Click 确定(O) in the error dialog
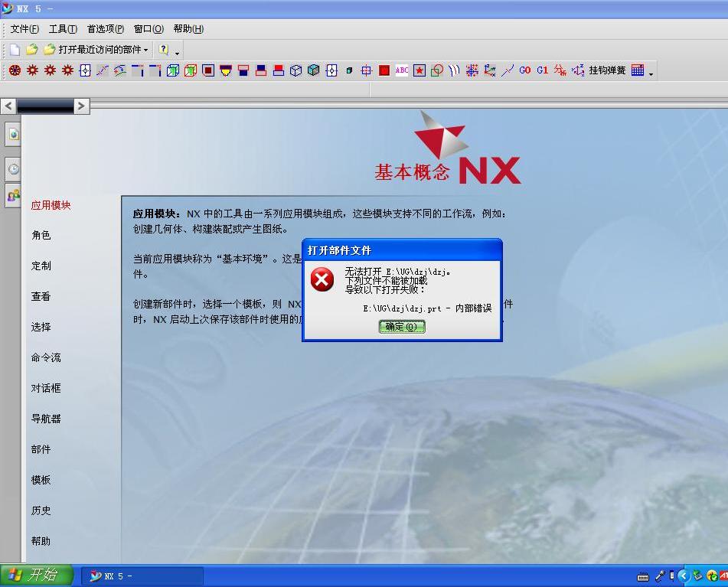The image size is (728, 587). [402, 327]
